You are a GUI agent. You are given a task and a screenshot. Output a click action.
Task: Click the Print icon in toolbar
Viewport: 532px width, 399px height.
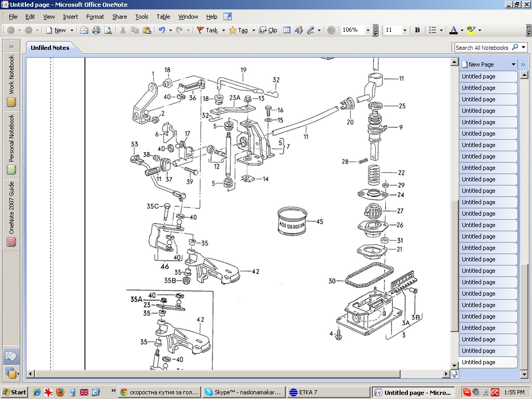click(96, 30)
